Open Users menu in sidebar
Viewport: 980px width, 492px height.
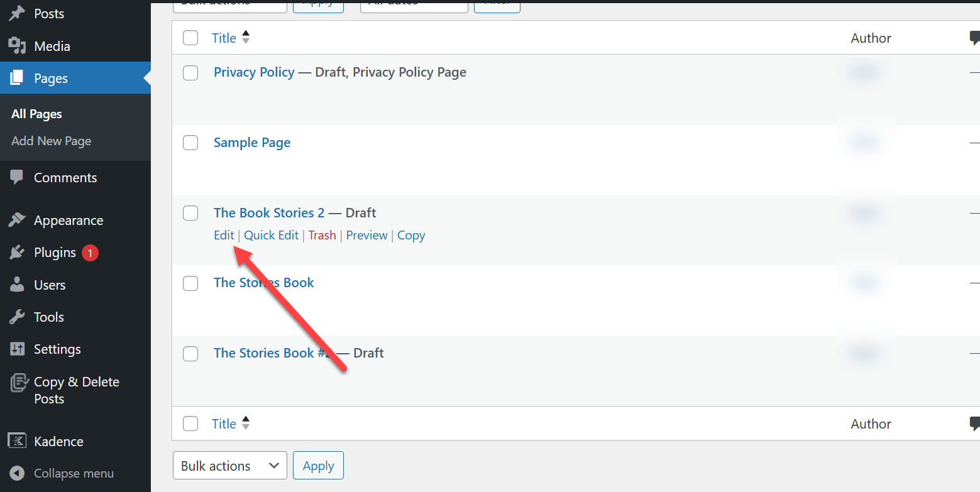coord(50,285)
